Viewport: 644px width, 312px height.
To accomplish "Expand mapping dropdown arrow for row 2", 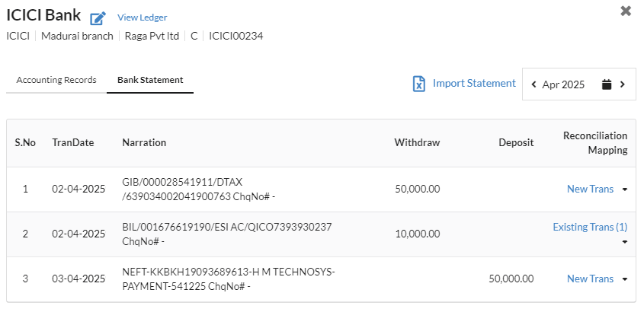I will tap(625, 242).
